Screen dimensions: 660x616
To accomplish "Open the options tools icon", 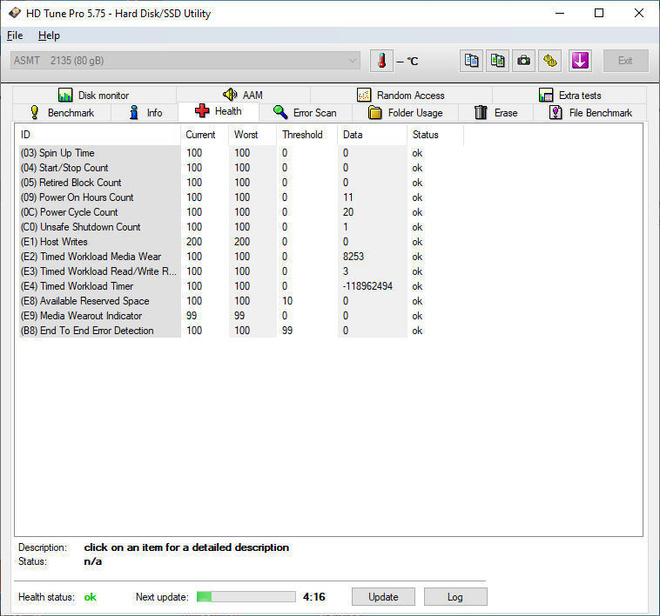I will [x=550, y=61].
